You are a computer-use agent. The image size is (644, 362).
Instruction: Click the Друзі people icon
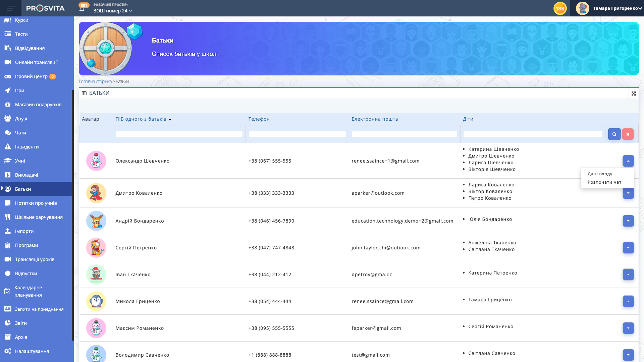point(8,119)
